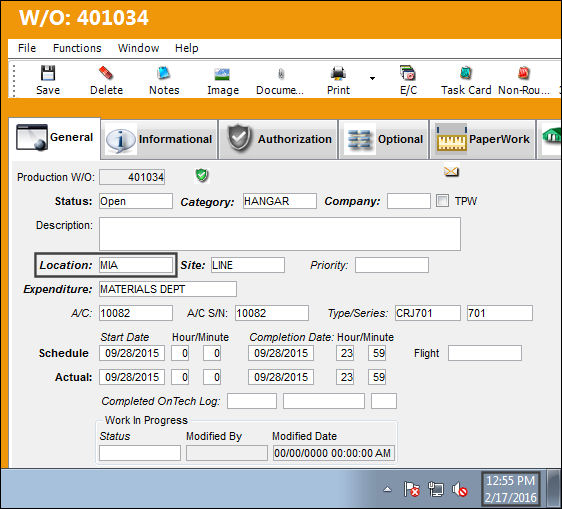Image resolution: width=562 pixels, height=509 pixels.
Task: Click the A/C field showing 10082
Action: [x=136, y=313]
